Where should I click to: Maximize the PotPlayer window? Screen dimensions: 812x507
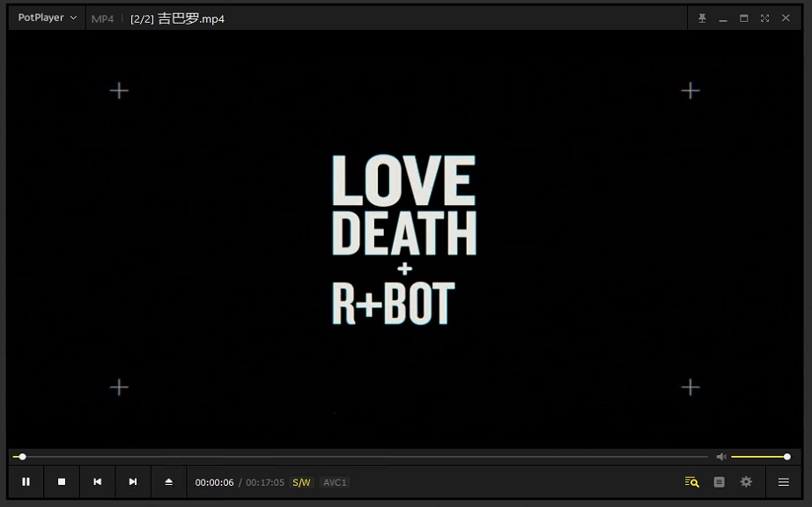743,18
